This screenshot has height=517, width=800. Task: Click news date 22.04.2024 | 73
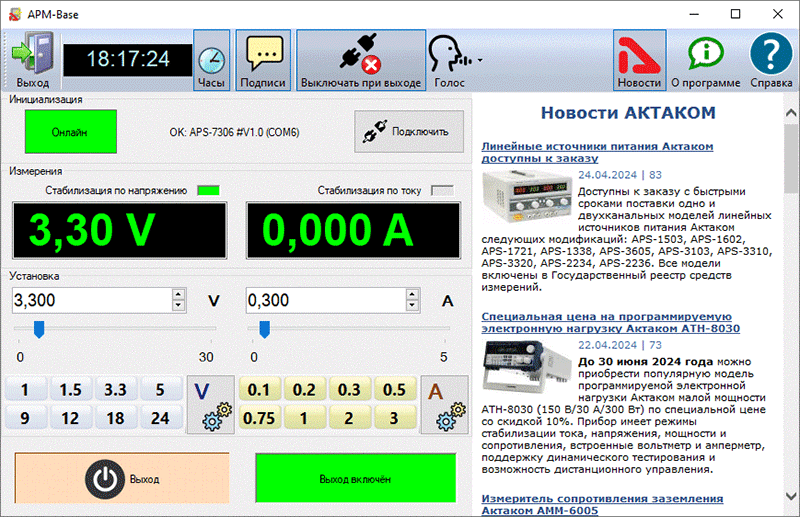click(619, 345)
